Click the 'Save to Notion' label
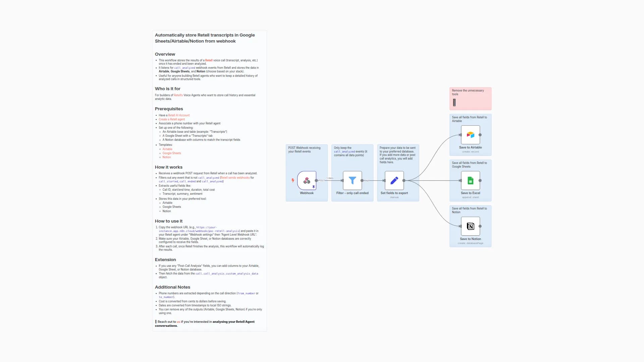This screenshot has height=362, width=644. (x=470, y=239)
